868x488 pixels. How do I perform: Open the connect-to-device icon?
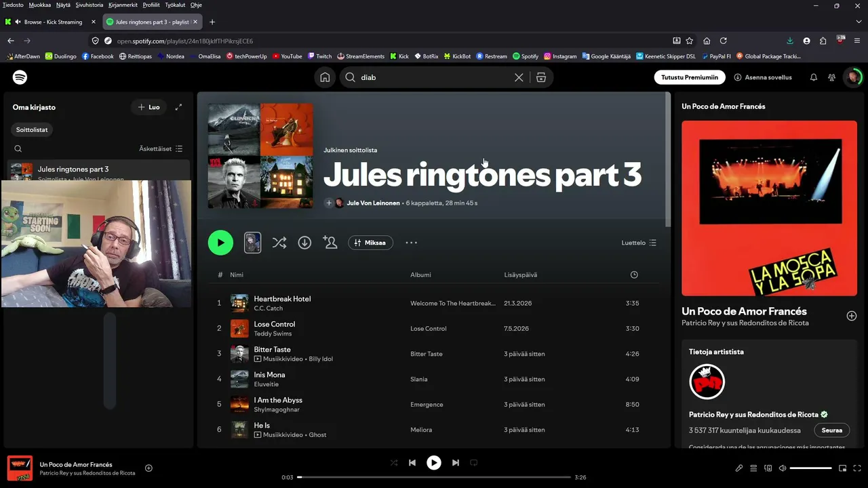(768, 468)
